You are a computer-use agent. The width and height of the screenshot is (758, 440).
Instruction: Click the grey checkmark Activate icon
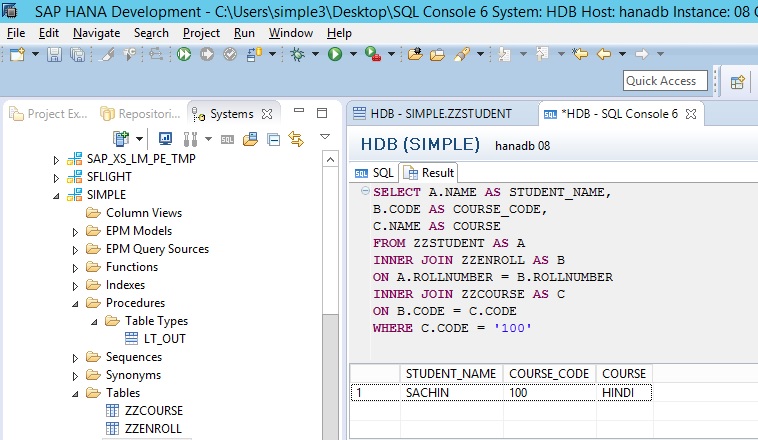pos(230,54)
